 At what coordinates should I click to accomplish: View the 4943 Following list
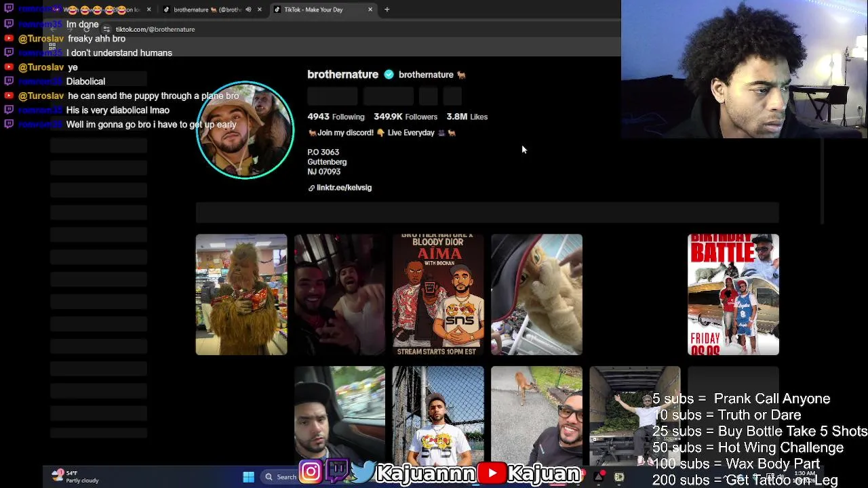point(336,117)
